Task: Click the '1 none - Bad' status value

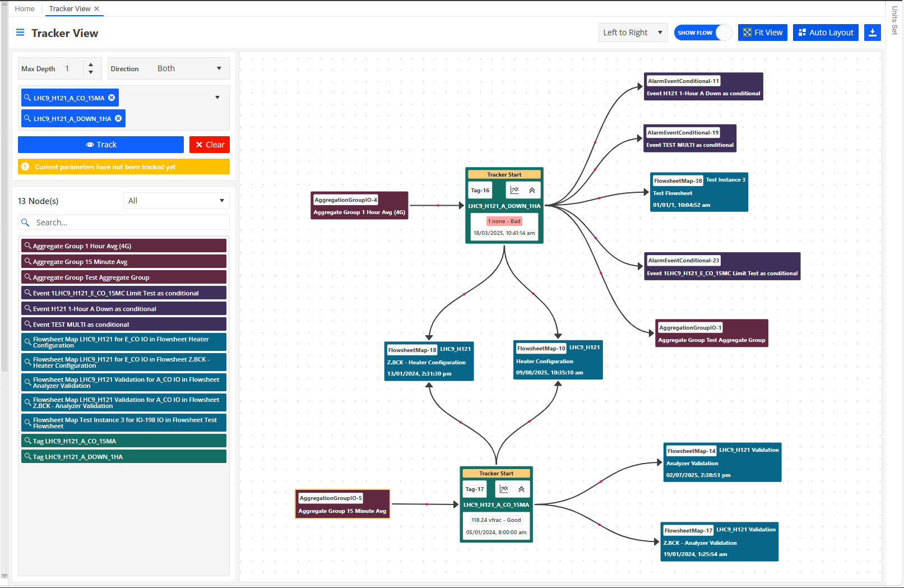Action: [x=504, y=221]
